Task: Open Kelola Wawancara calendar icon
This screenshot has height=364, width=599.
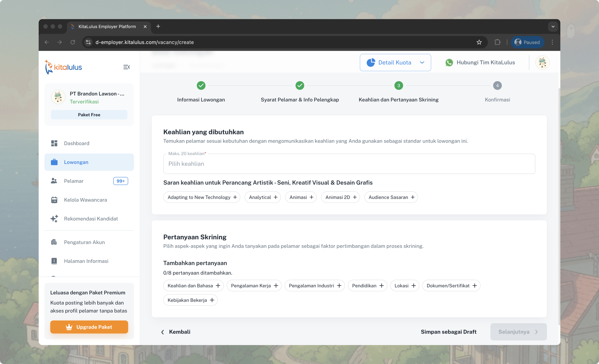Action: tap(54, 200)
